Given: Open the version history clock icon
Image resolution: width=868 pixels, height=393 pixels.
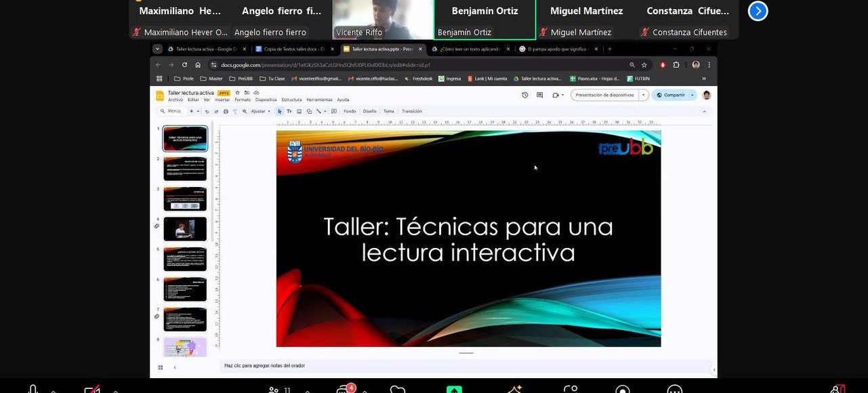Looking at the screenshot, I should tap(525, 95).
